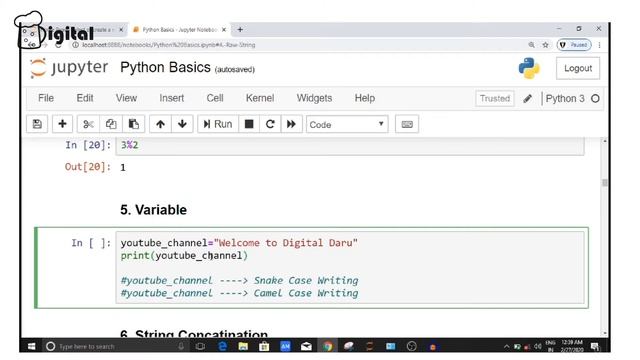Select the Python Basics browser tab
The width and height of the screenshot is (640, 360).
point(179,30)
